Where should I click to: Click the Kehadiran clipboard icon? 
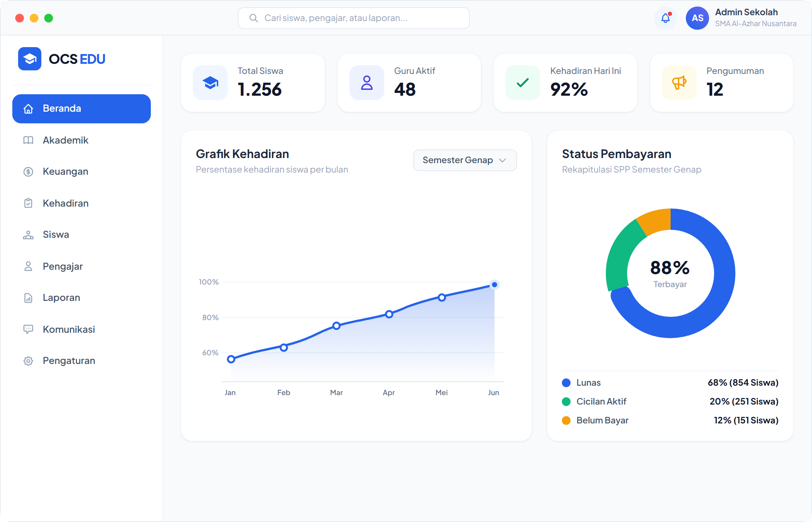pos(28,203)
